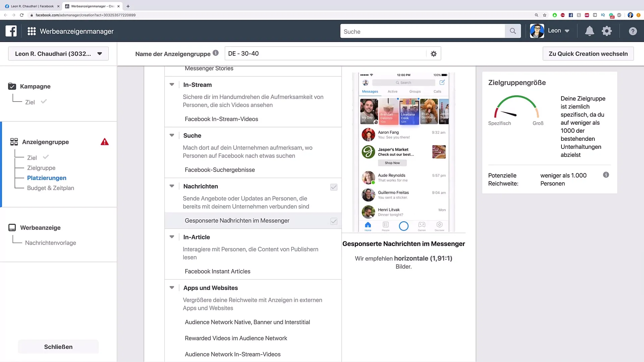Click the People icon in Messenger preview
The width and height of the screenshot is (644, 362).
point(386,226)
